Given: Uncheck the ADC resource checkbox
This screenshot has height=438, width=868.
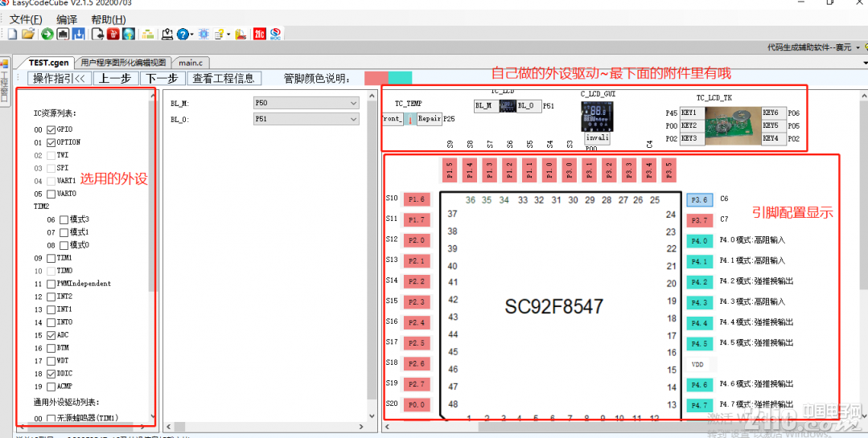Looking at the screenshot, I should tap(51, 335).
